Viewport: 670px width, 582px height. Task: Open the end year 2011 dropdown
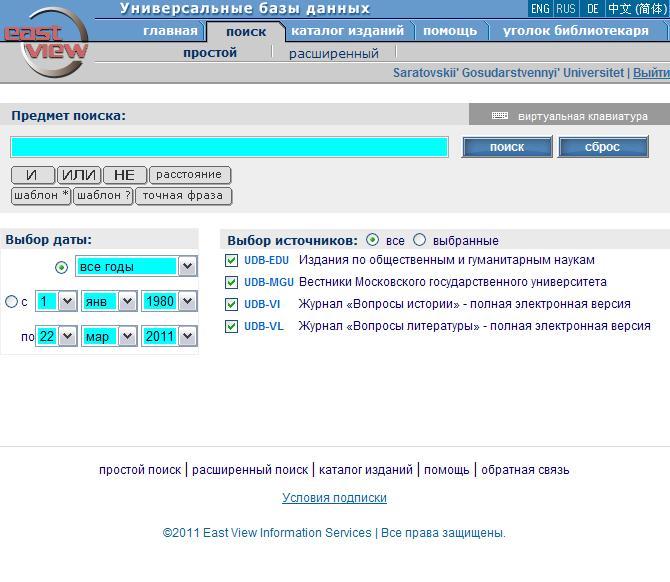187,337
